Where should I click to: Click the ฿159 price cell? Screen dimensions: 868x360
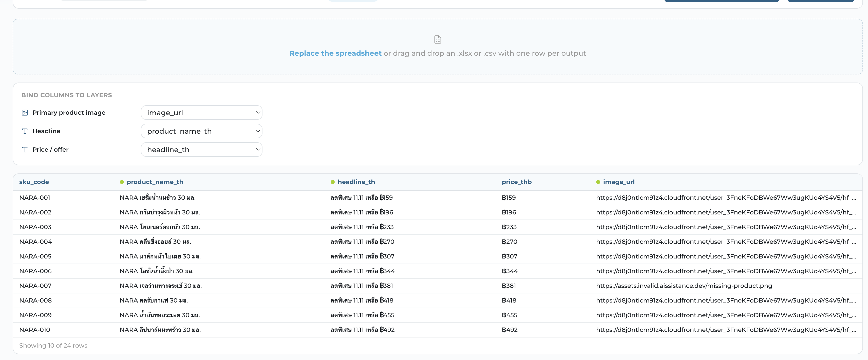(509, 198)
